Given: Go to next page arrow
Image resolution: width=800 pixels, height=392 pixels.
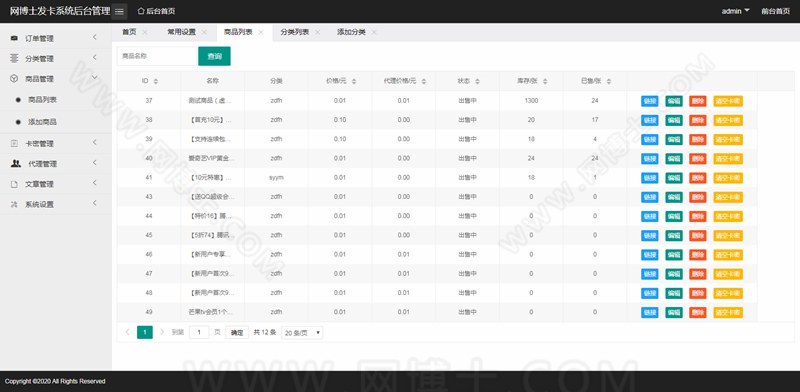Looking at the screenshot, I should click(x=162, y=332).
